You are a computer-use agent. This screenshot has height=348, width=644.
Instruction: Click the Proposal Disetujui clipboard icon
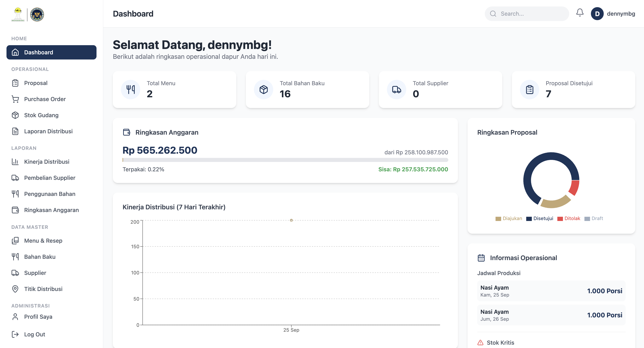[530, 89]
